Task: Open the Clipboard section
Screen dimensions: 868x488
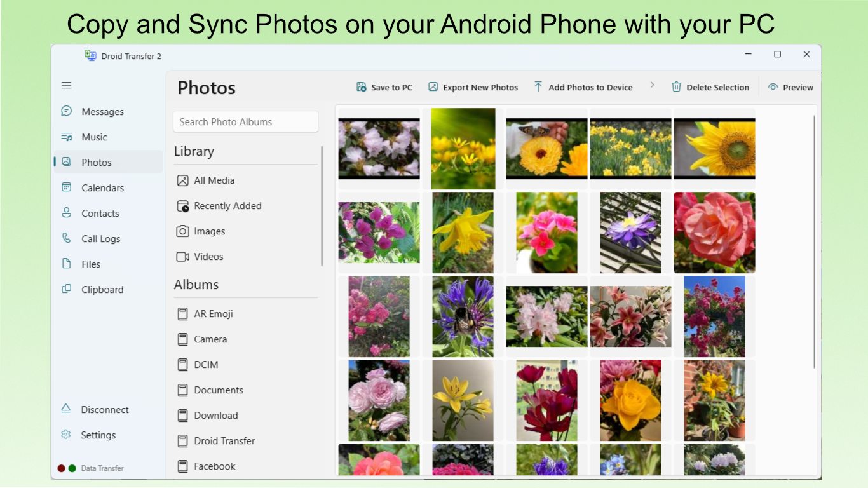Action: [66, 289]
